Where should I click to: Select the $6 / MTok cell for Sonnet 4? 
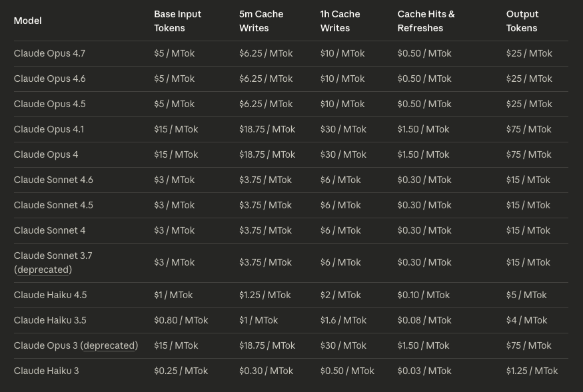tap(340, 230)
